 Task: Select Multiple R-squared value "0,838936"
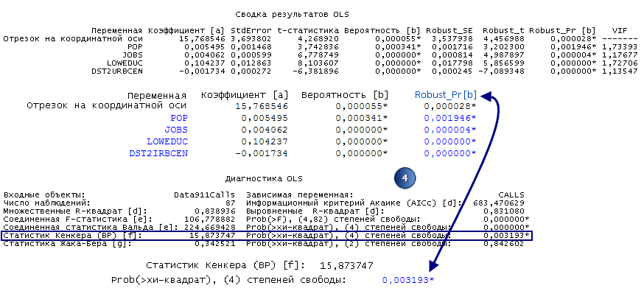pos(215,211)
